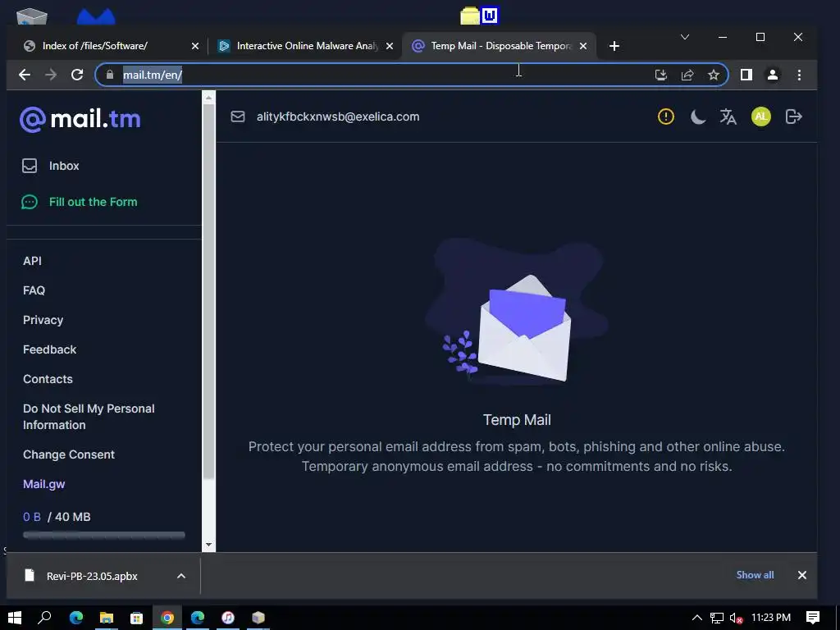Go back to previous page
Image resolution: width=840 pixels, height=630 pixels.
(x=25, y=75)
